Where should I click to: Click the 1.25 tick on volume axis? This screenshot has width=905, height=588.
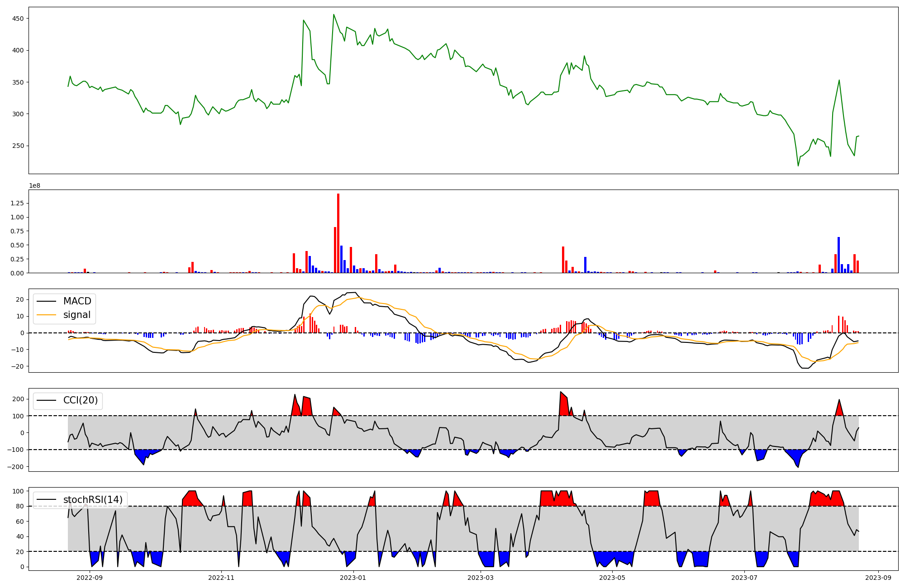[17, 203]
